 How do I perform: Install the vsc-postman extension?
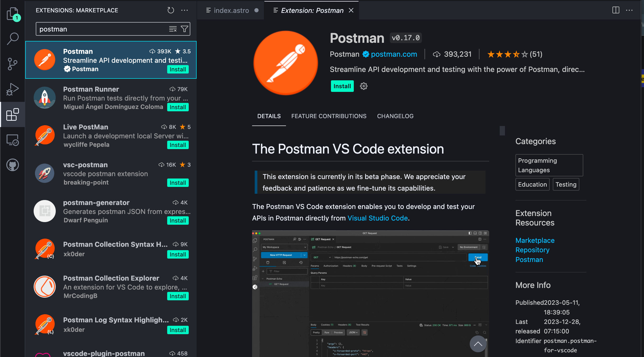178,183
